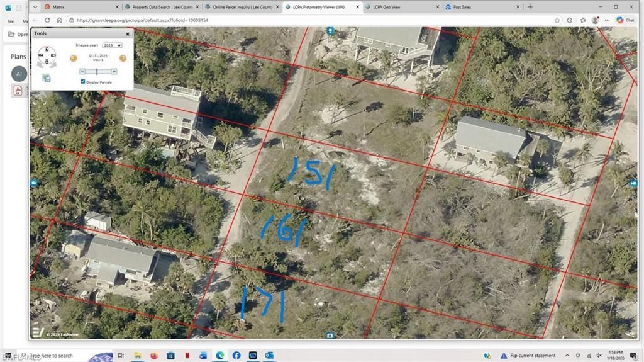The width and height of the screenshot is (644, 362).
Task: Click the previous image arrow in Tools
Action: tap(73, 59)
